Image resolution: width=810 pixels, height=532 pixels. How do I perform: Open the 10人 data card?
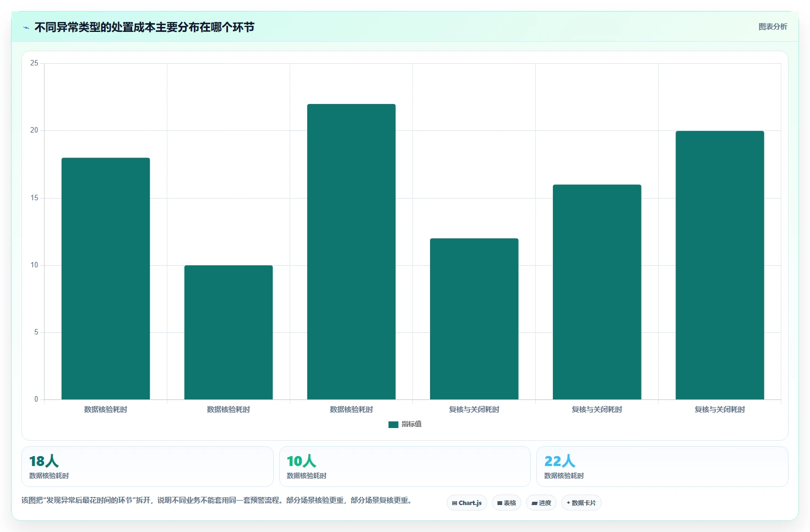point(405,467)
